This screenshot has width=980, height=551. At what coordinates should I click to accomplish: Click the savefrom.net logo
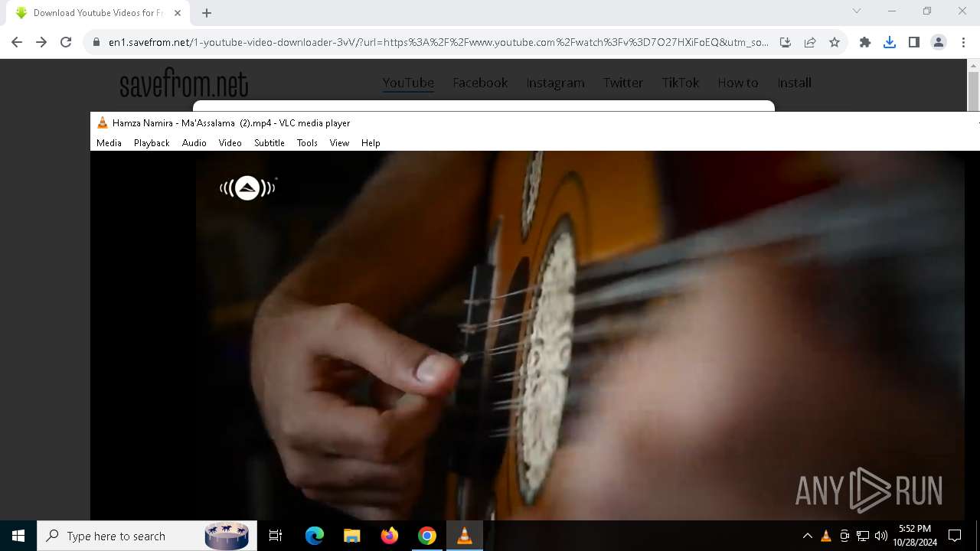point(184,83)
